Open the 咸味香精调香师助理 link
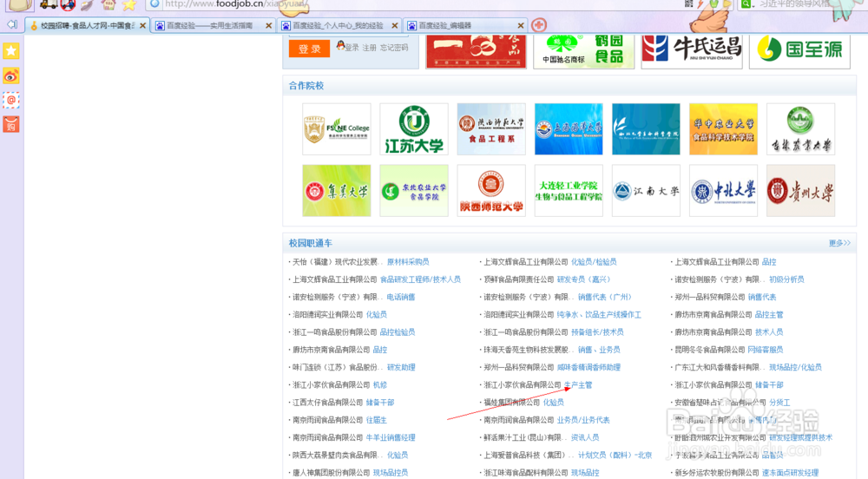 click(x=589, y=367)
